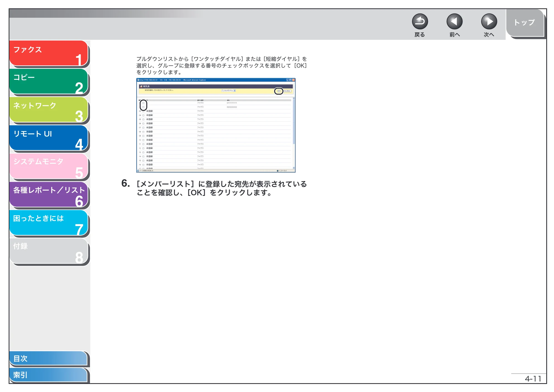
Task: Click the address list screenshot image
Action: [x=216, y=125]
